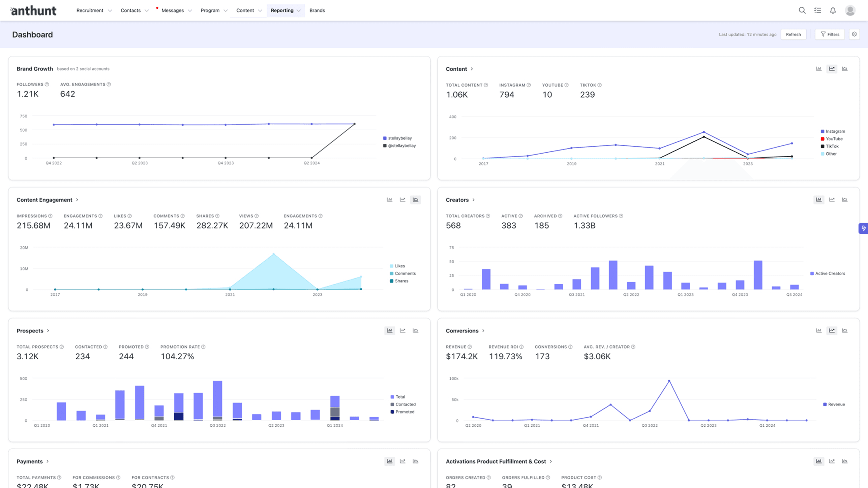Toggle Likes legend entry in Engagement chart
The width and height of the screenshot is (868, 488).
(397, 266)
